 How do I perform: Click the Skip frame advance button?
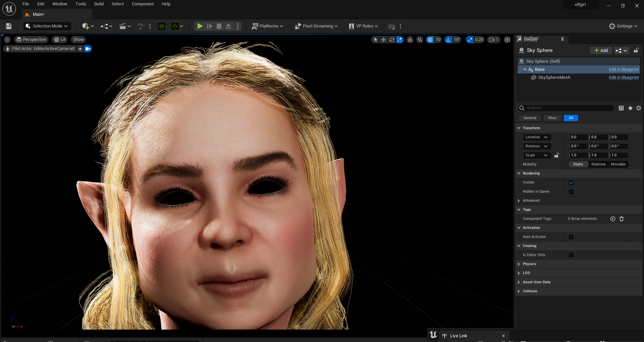click(210, 26)
